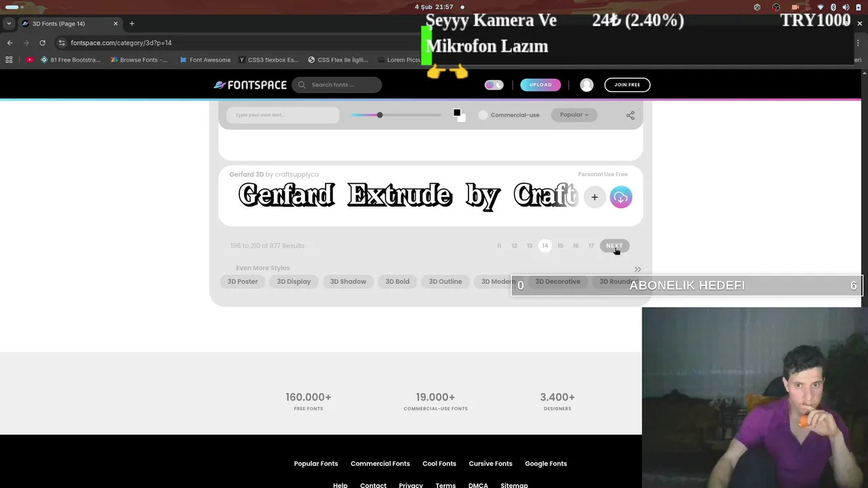Open 3D Shadow style tag

click(348, 281)
